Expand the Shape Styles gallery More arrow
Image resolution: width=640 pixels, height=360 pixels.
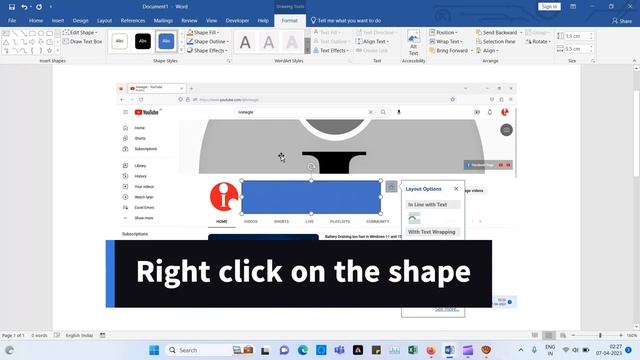pos(181,50)
